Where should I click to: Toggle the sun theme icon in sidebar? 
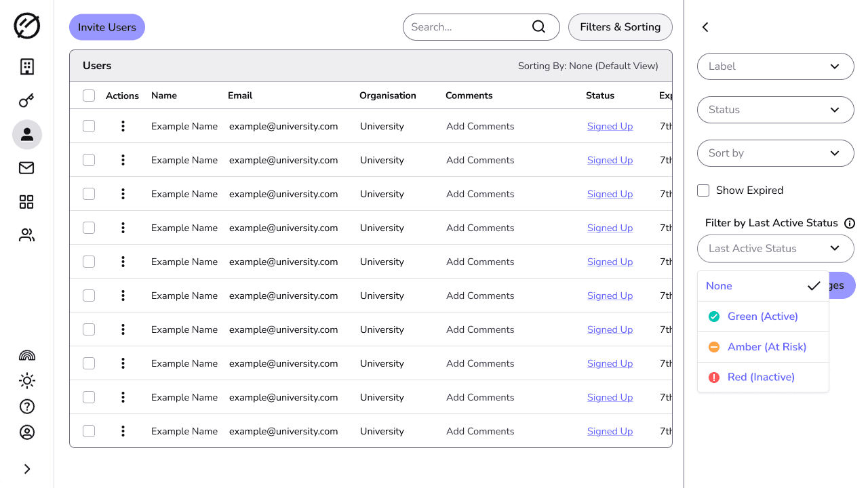click(x=27, y=381)
